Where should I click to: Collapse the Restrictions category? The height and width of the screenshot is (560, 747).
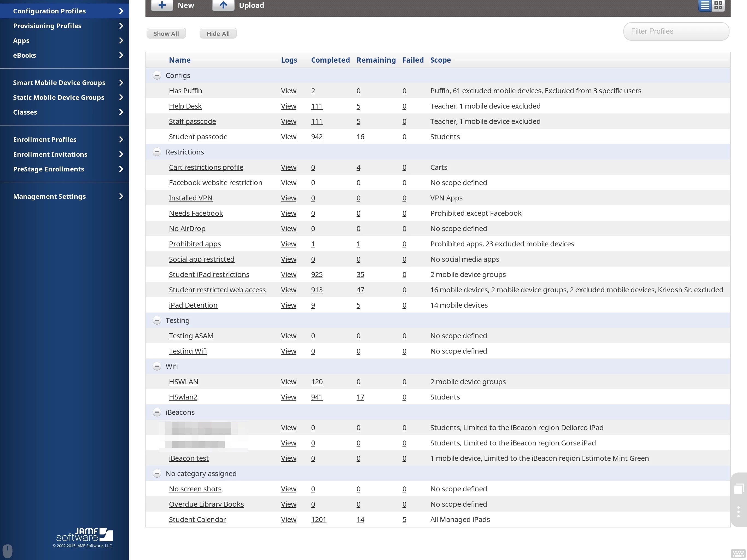(x=157, y=152)
